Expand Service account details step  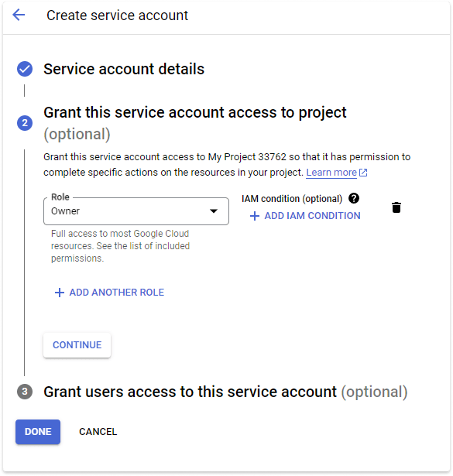124,69
